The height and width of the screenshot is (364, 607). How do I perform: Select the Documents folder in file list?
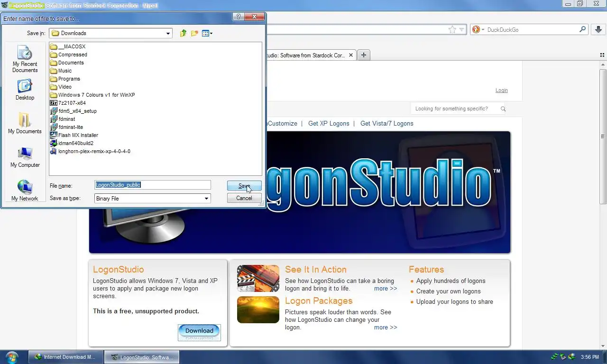tap(67, 63)
